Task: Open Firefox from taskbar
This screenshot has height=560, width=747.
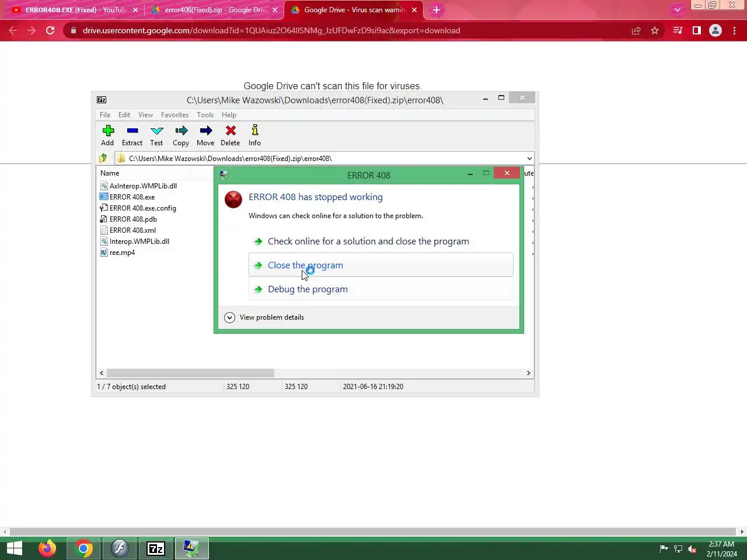Action: (47, 548)
